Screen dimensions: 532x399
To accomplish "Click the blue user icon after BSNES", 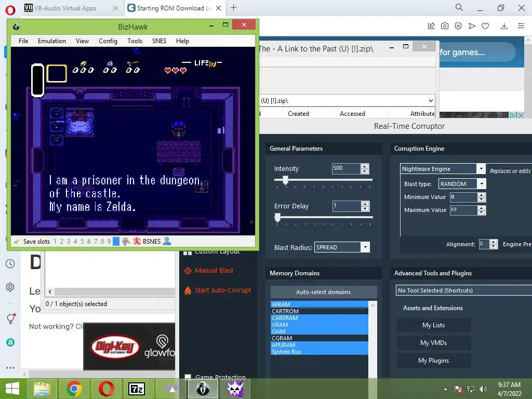I will (x=167, y=241).
